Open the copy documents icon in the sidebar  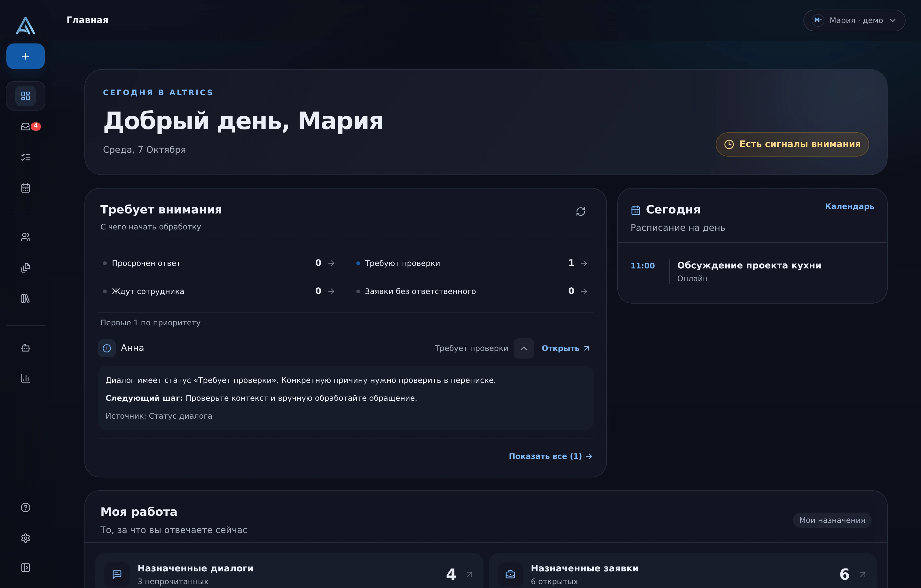(x=25, y=267)
